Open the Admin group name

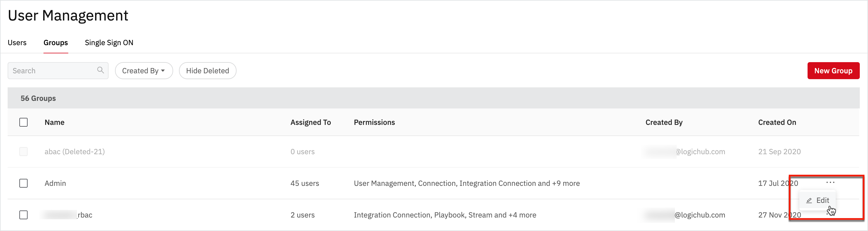pyautogui.click(x=55, y=184)
